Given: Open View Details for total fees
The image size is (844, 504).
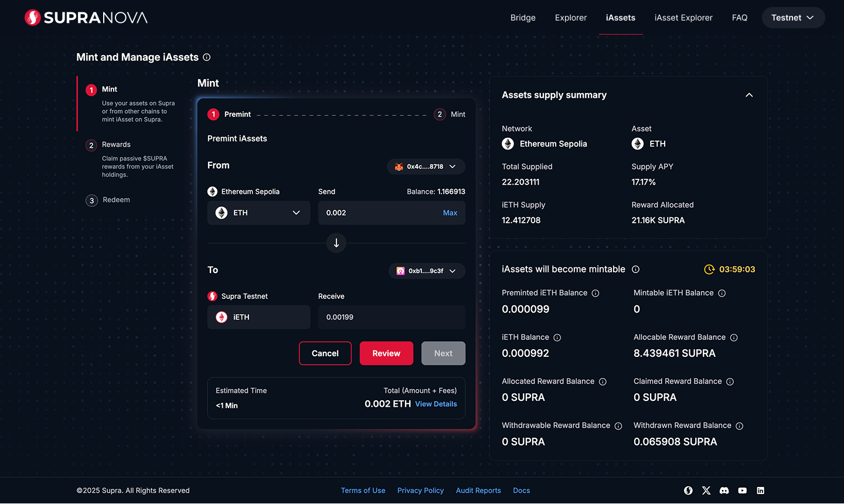Looking at the screenshot, I should 436,404.
